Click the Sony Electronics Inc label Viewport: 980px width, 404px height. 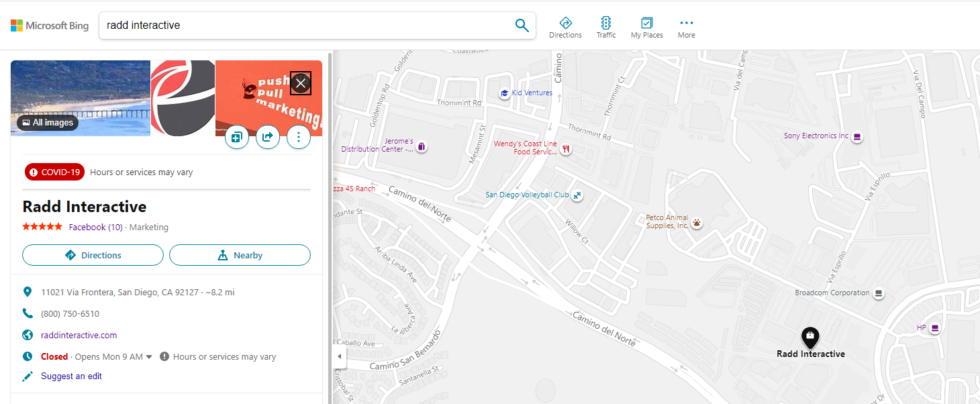pyautogui.click(x=816, y=136)
